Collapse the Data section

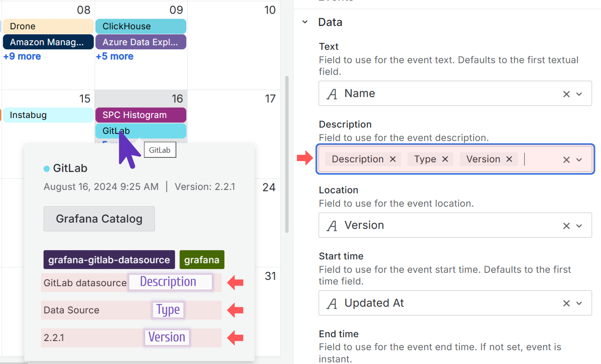[x=304, y=22]
